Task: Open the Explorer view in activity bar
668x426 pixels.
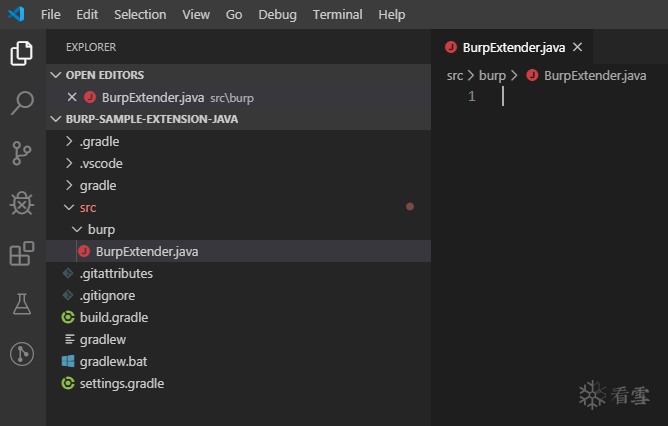Action: (21, 53)
